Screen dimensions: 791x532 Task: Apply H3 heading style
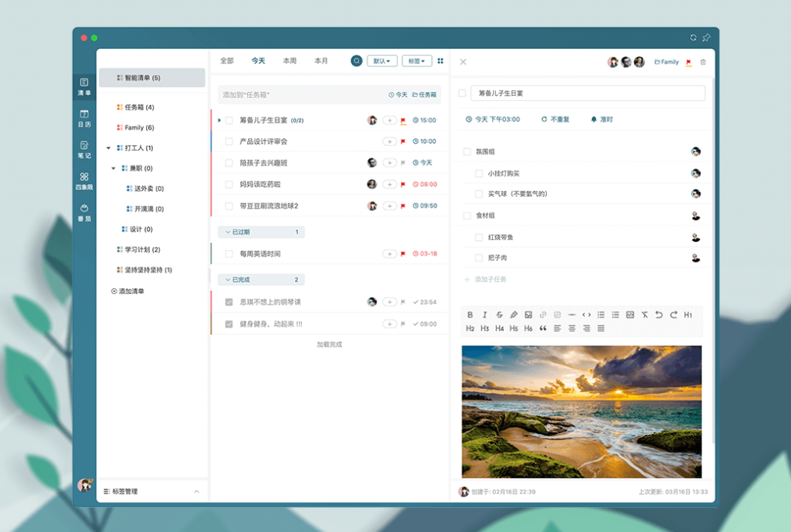[484, 328]
